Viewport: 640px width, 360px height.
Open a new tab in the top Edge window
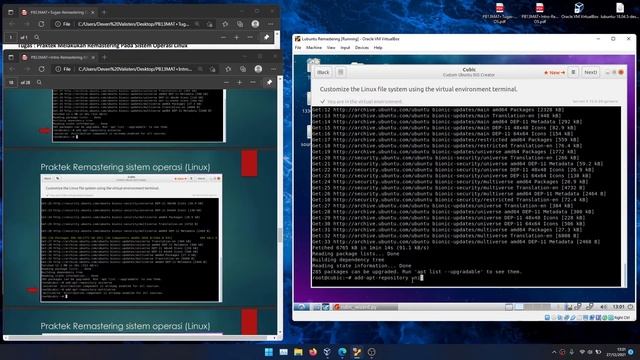[x=104, y=12]
